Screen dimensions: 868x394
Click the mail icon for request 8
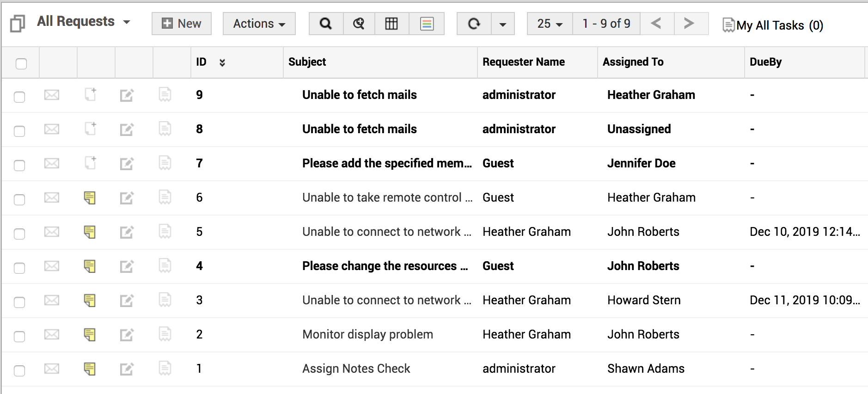[x=52, y=129]
